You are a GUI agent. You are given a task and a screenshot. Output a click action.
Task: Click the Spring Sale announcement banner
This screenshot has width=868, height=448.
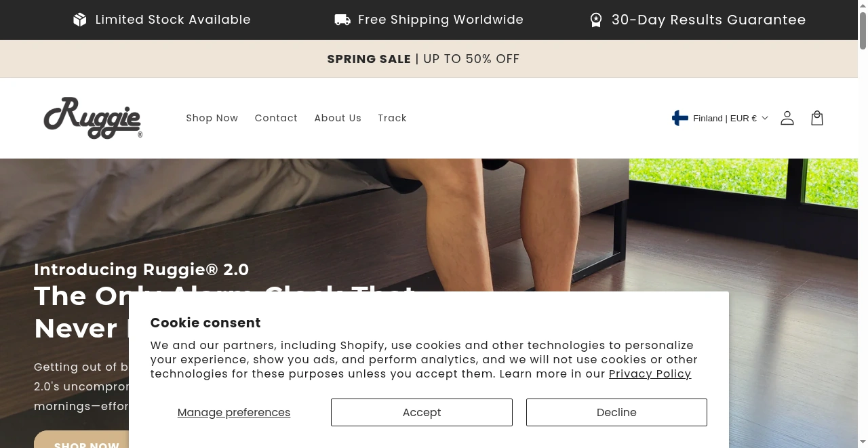point(423,59)
